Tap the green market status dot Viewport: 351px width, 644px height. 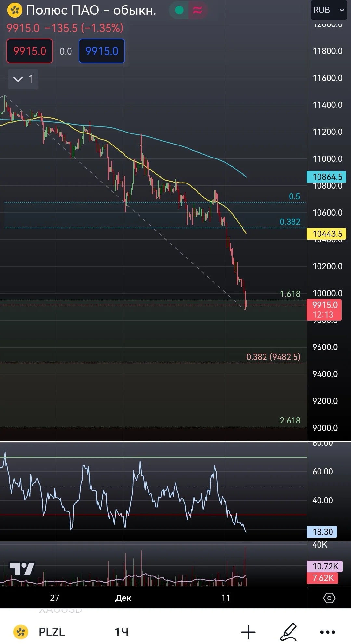pos(179,10)
